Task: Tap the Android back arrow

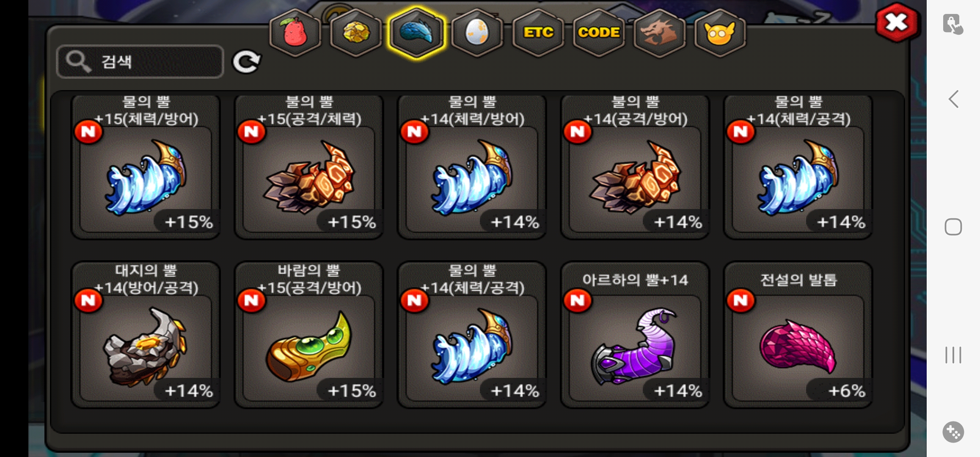Action: click(x=953, y=99)
